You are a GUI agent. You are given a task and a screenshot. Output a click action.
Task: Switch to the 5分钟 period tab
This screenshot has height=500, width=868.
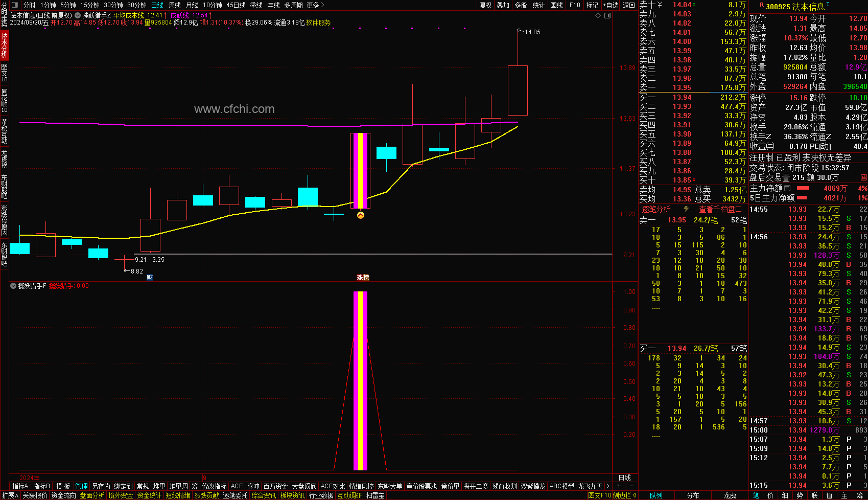coord(68,5)
